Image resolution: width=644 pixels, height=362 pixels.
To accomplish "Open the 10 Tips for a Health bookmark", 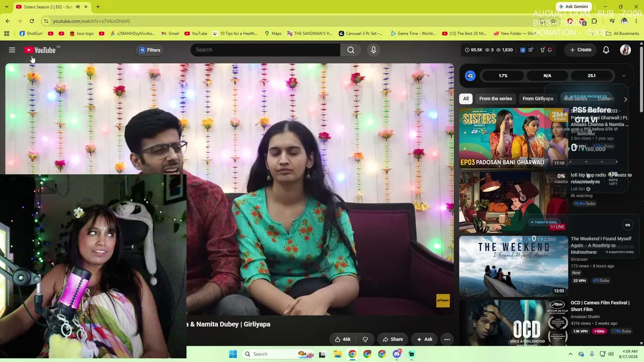I will (x=235, y=34).
